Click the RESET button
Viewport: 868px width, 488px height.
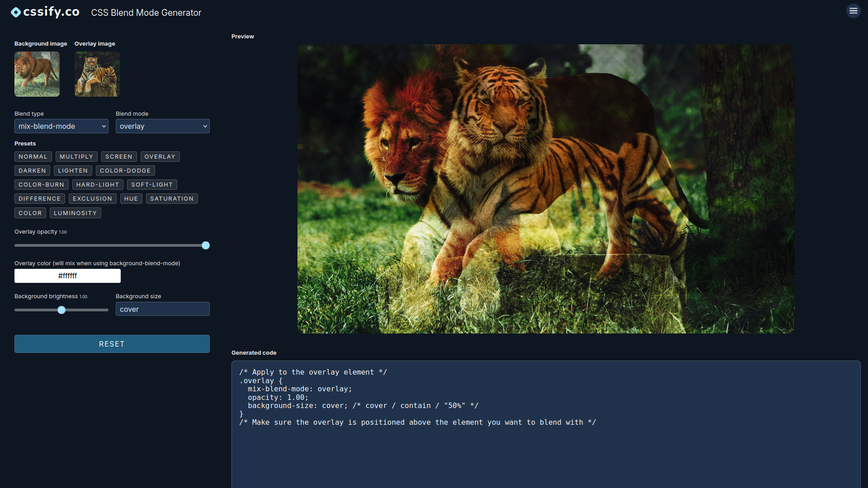pyautogui.click(x=112, y=344)
